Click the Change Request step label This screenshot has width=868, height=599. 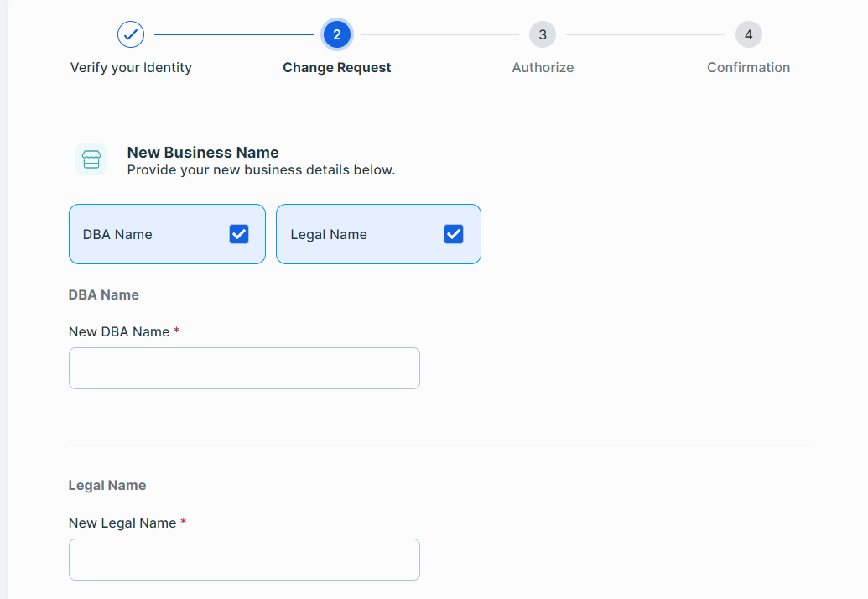coord(337,68)
